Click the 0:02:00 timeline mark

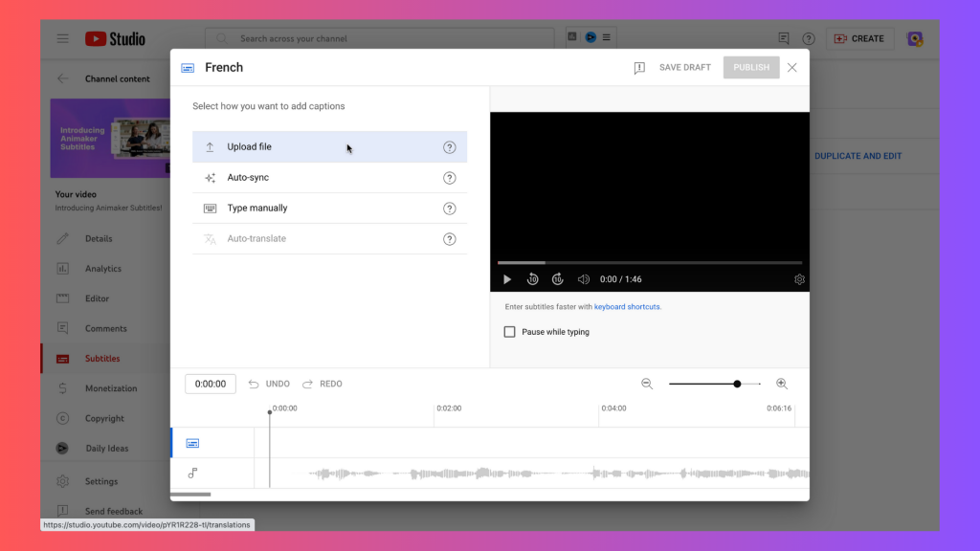pos(449,408)
